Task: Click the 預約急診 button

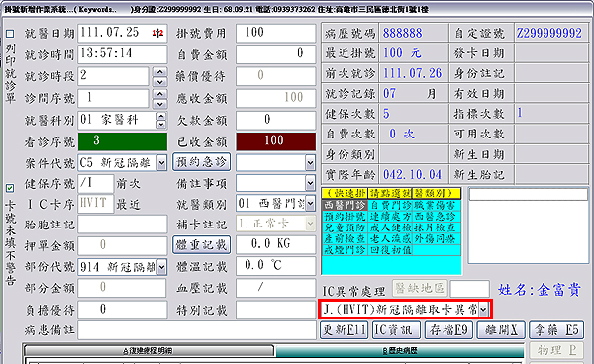Action: (201, 162)
